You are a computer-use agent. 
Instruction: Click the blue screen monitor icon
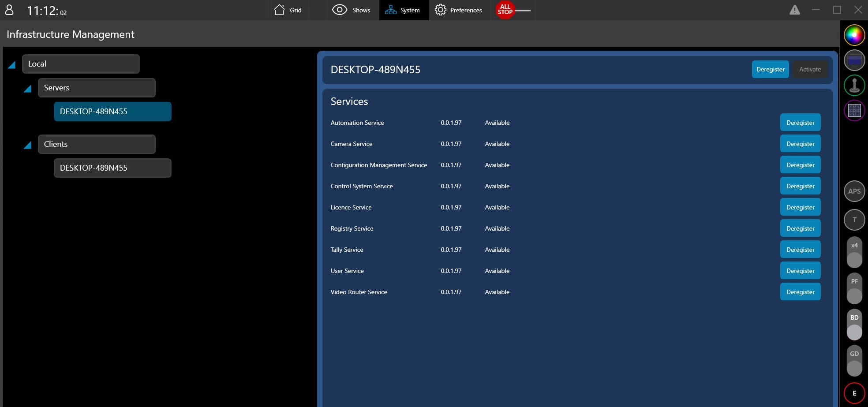point(854,60)
